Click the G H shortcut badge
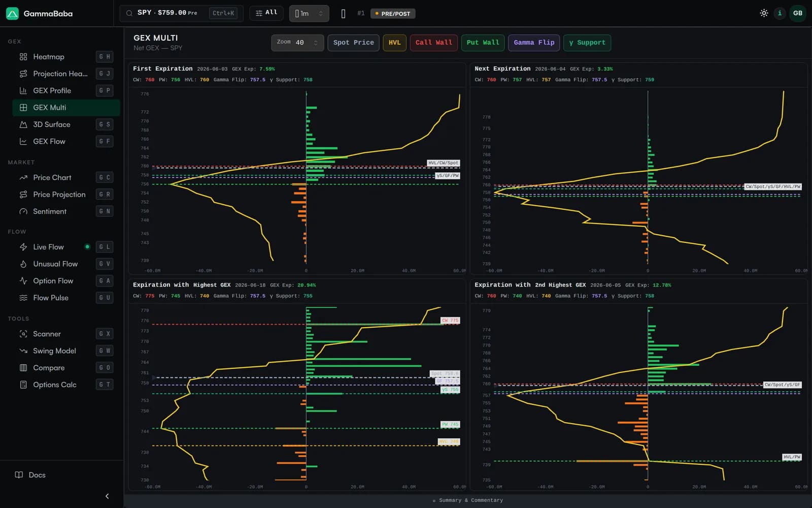This screenshot has height=508, width=812. coord(105,57)
